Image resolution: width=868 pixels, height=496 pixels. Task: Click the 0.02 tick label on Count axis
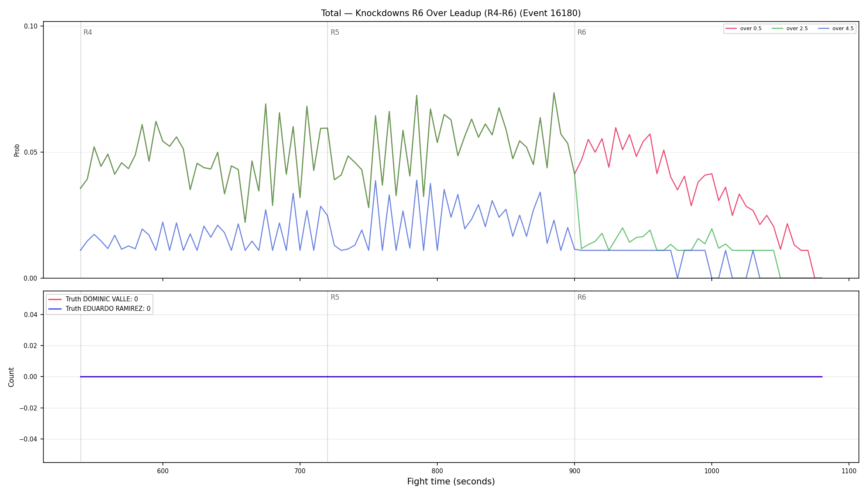pyautogui.click(x=31, y=346)
